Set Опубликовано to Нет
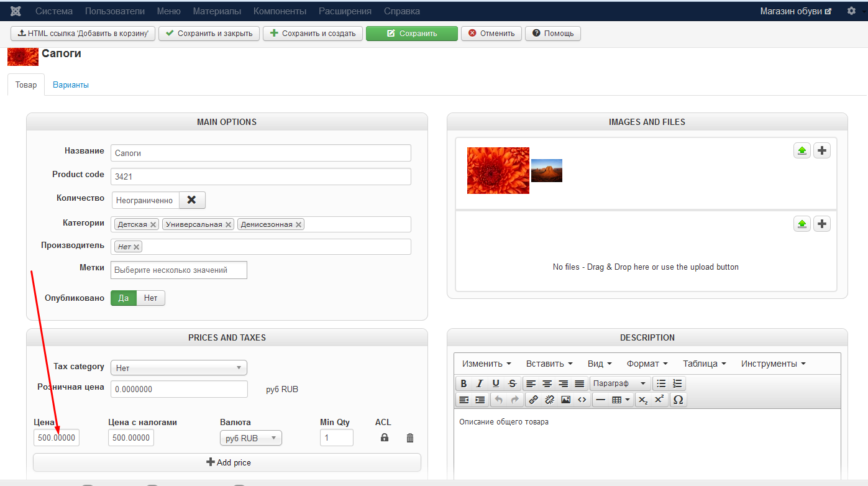868x486 pixels. tap(150, 298)
